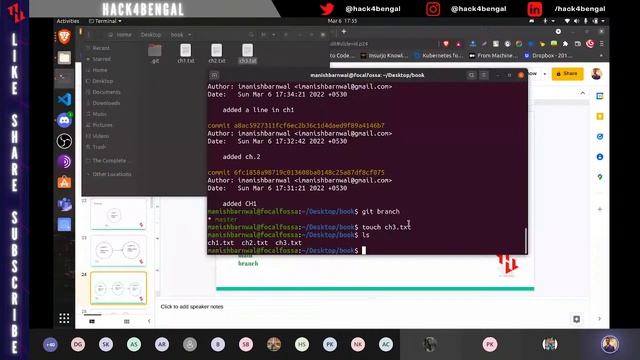Open Tasks in the Slides side panel
This screenshot has height=360, width=640.
pyautogui.click(x=600, y=137)
